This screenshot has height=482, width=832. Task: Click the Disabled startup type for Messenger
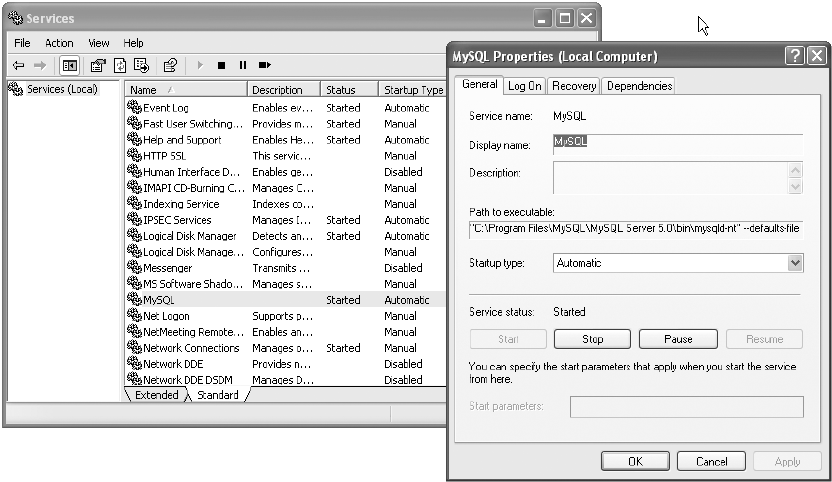click(x=403, y=268)
